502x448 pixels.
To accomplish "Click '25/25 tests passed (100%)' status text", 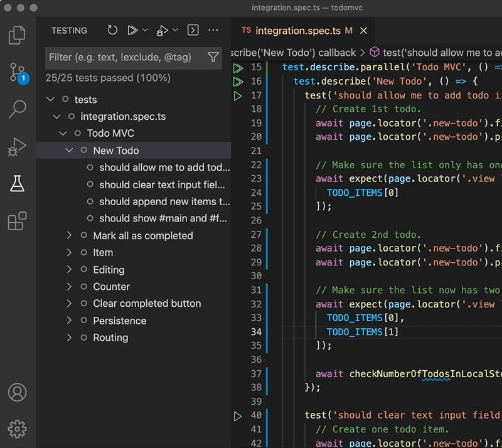I will tap(108, 78).
